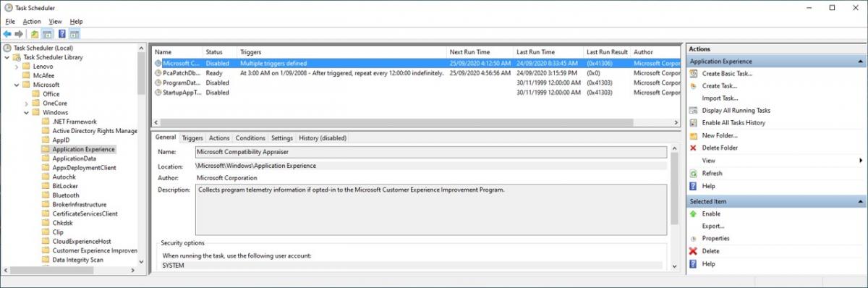Expand the Lenovo folder node

pos(17,67)
